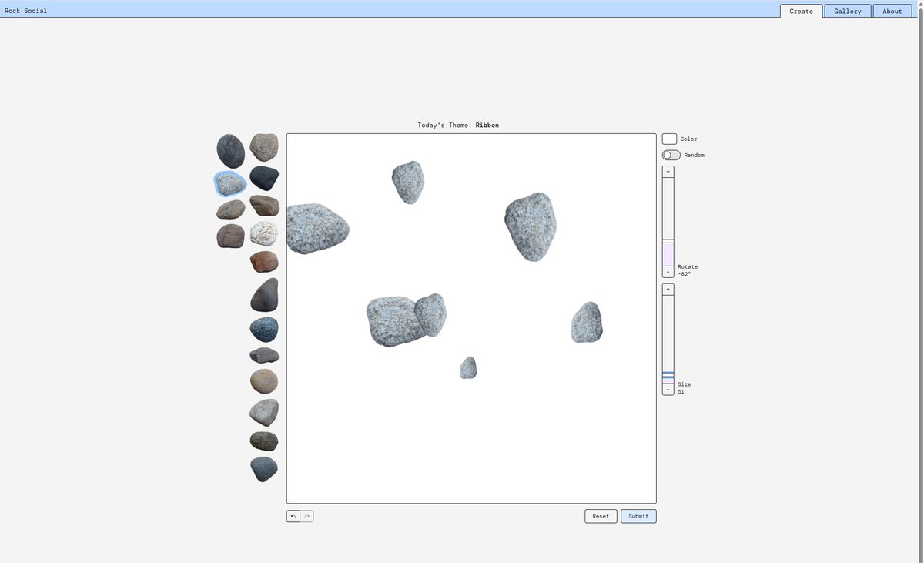The height and width of the screenshot is (563, 924).
Task: Click the rock at top center of canvas
Action: click(408, 182)
